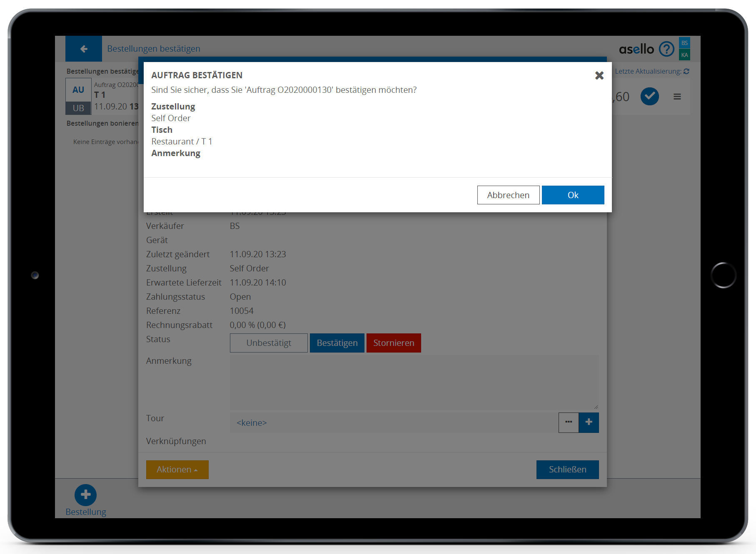Click the KA register badge
Screen dimensions: 756x554
click(x=684, y=55)
